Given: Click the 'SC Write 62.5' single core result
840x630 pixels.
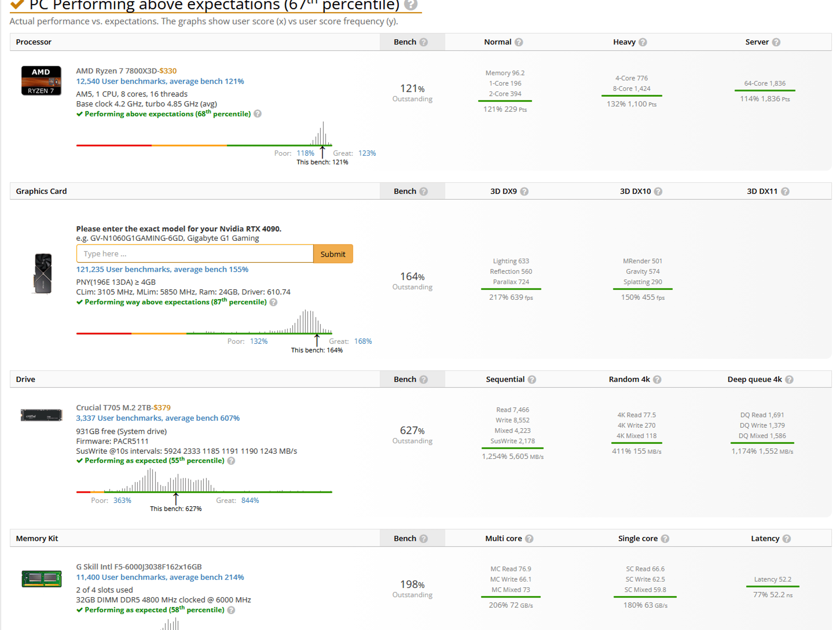Looking at the screenshot, I should point(645,580).
